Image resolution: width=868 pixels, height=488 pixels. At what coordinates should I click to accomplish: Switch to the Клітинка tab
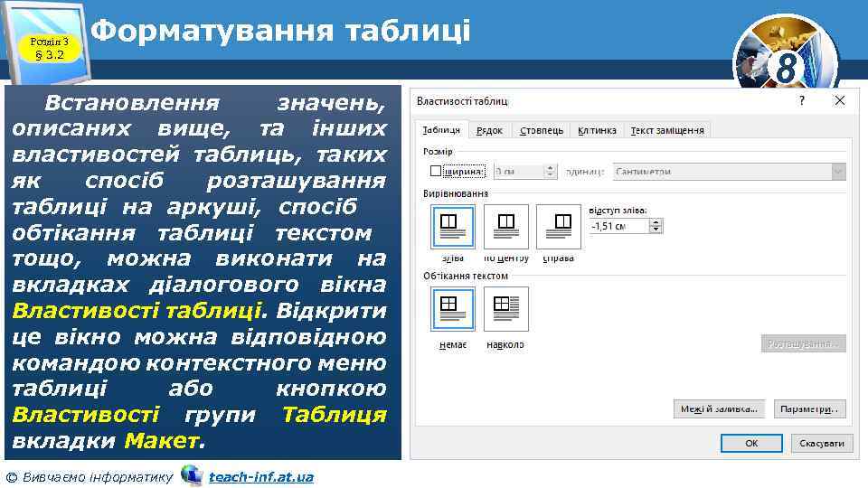coord(597,130)
